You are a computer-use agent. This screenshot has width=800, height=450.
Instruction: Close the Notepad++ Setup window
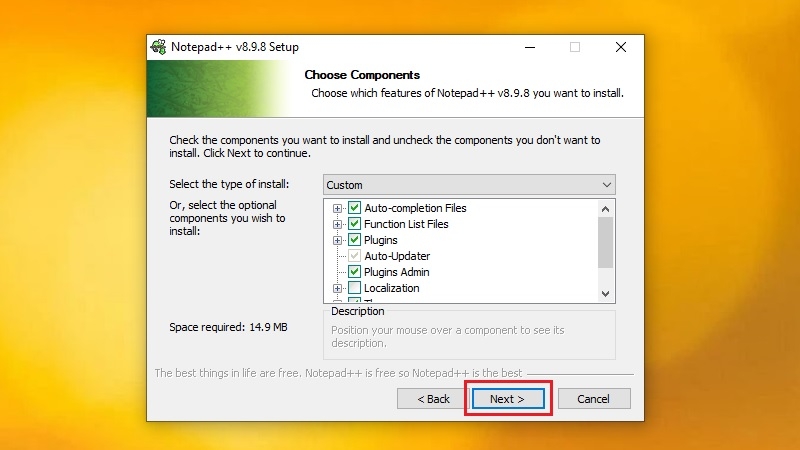pyautogui.click(x=620, y=47)
